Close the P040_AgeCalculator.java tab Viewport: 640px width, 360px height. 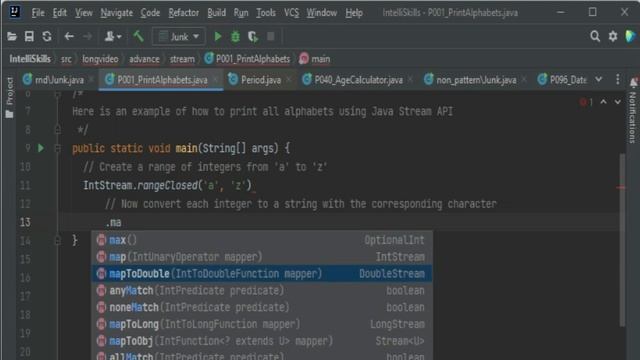411,80
